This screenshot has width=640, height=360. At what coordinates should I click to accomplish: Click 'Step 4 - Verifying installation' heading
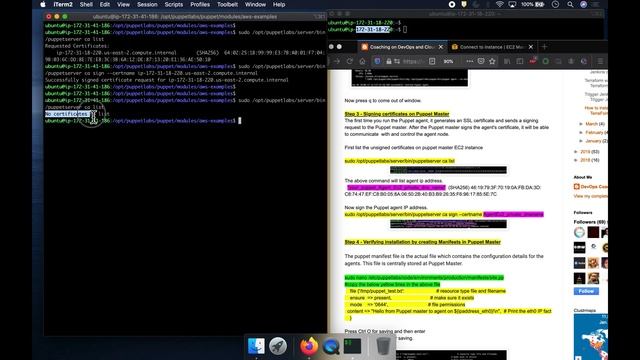(x=422, y=242)
